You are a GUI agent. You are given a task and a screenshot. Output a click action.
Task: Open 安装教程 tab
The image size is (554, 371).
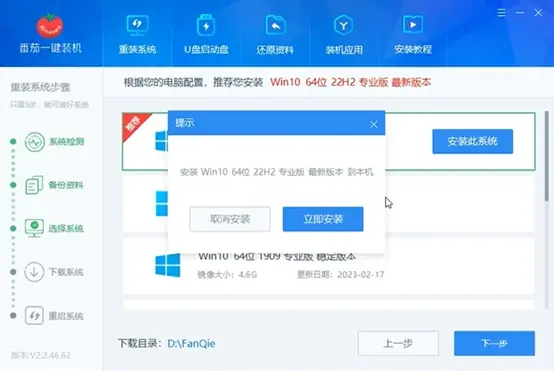pos(413,34)
